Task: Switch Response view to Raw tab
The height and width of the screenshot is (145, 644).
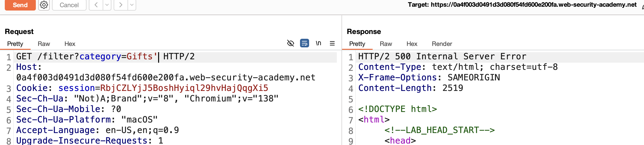Action: [386, 44]
